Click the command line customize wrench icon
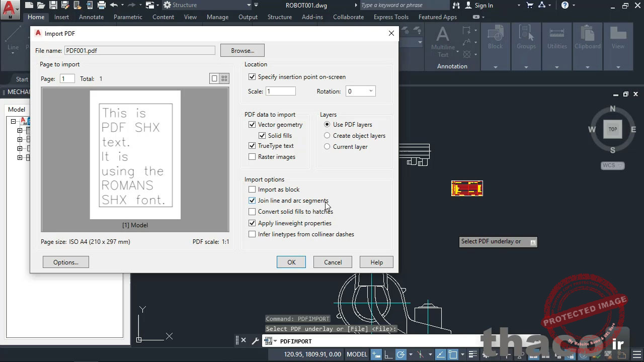The image size is (644, 362). [x=255, y=341]
